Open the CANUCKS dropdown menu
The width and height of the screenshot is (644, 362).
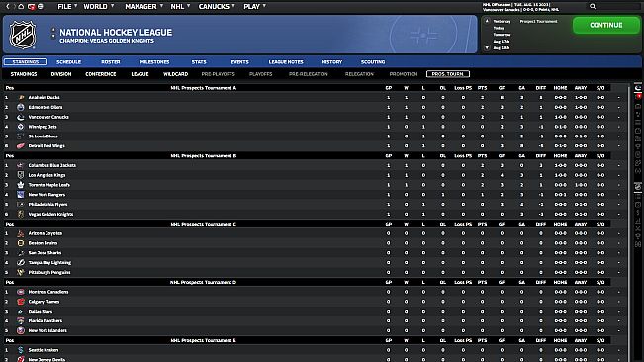217,7
